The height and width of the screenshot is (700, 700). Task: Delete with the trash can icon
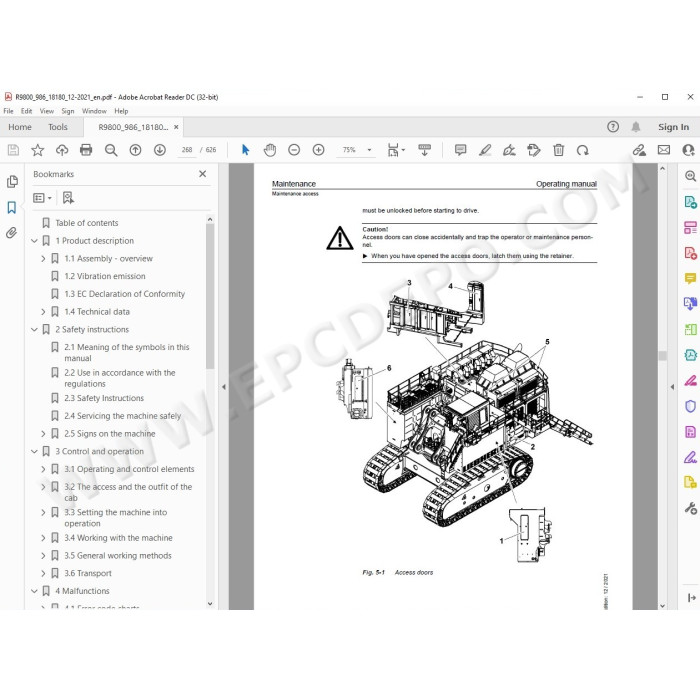click(558, 150)
